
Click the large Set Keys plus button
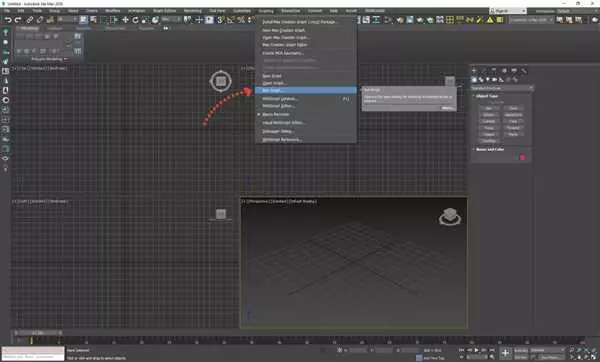(x=505, y=353)
